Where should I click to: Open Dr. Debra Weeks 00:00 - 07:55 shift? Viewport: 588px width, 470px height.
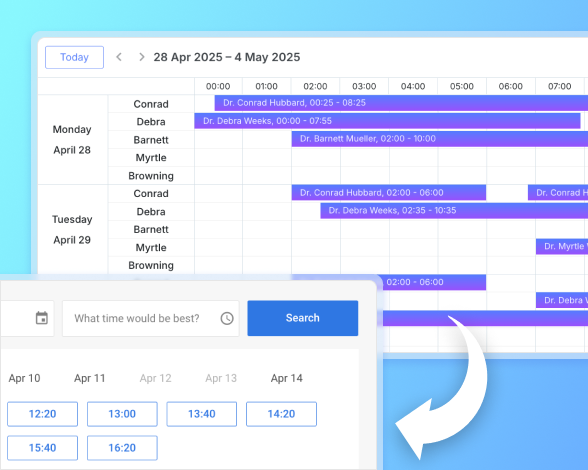point(387,121)
